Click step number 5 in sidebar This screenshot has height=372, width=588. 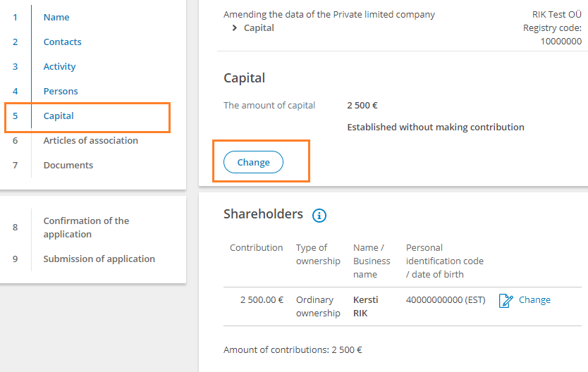pos(15,116)
